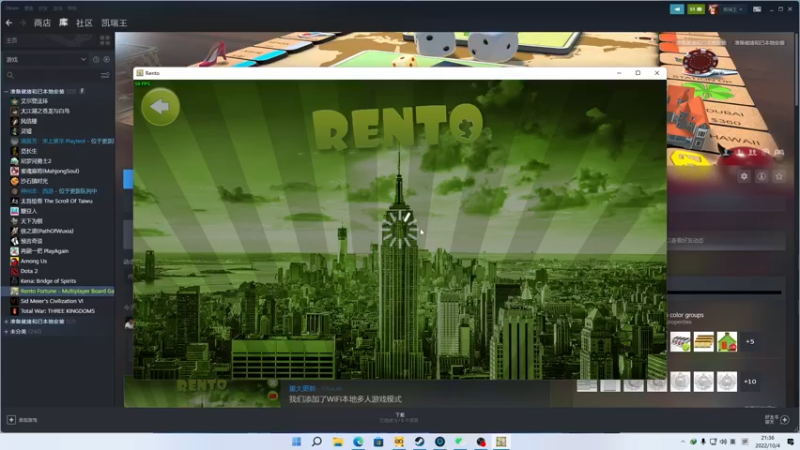Select 雀魂麻将(MahjongSoul) in the list
Viewport: 800px width, 450px height.
tap(49, 171)
